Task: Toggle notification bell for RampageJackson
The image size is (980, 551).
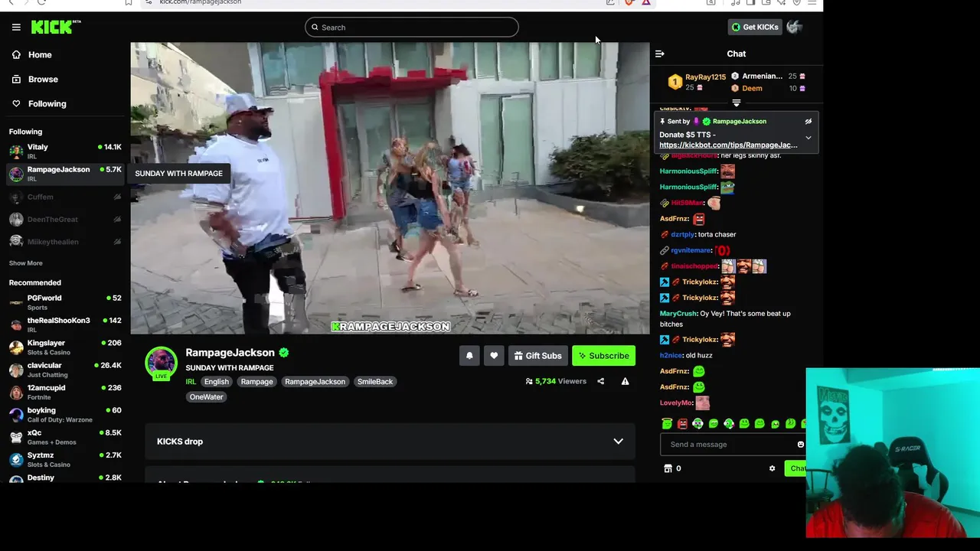Action: [469, 356]
